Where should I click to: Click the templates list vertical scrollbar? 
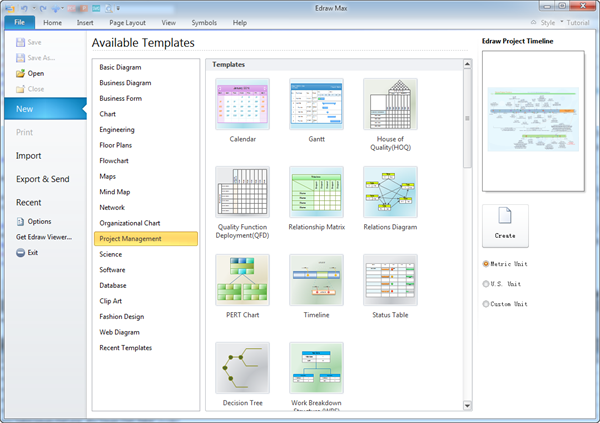tap(467, 117)
